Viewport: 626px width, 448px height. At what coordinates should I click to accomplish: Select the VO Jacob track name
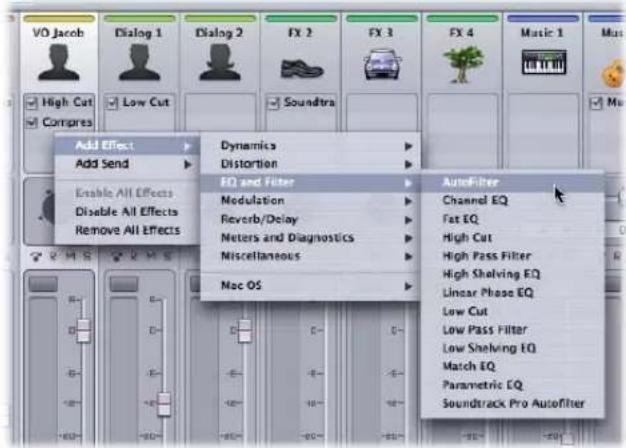[58, 33]
